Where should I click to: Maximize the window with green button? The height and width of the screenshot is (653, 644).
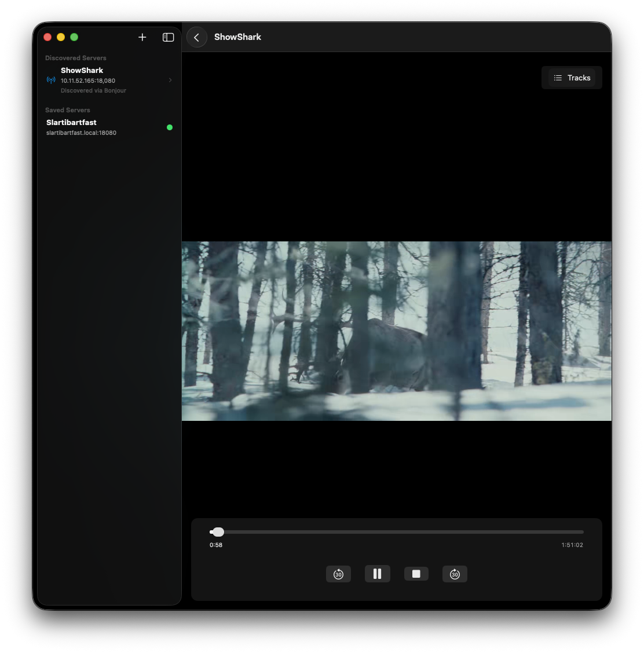(74, 37)
